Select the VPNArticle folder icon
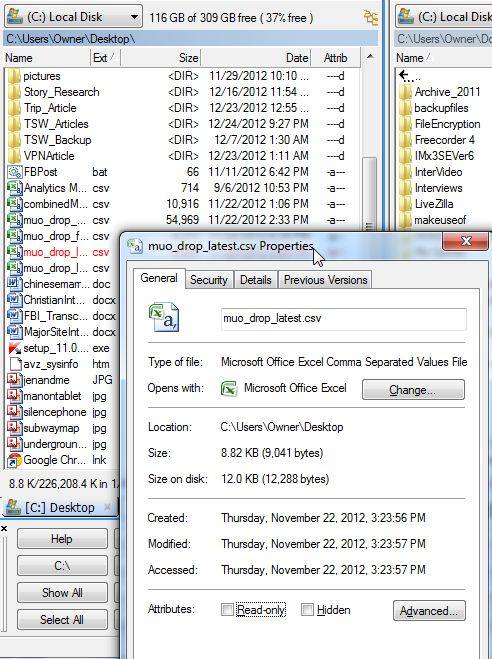The image size is (492, 659). pos(14,156)
